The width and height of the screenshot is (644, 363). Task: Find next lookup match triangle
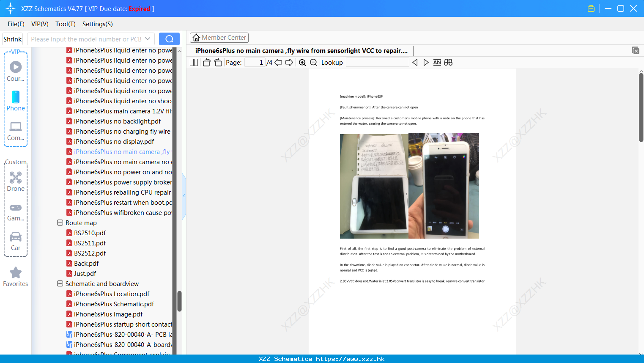(426, 63)
